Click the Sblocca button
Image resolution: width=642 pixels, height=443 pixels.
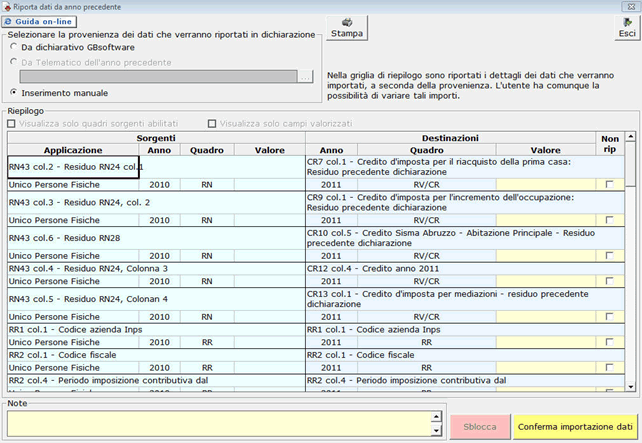point(480,427)
